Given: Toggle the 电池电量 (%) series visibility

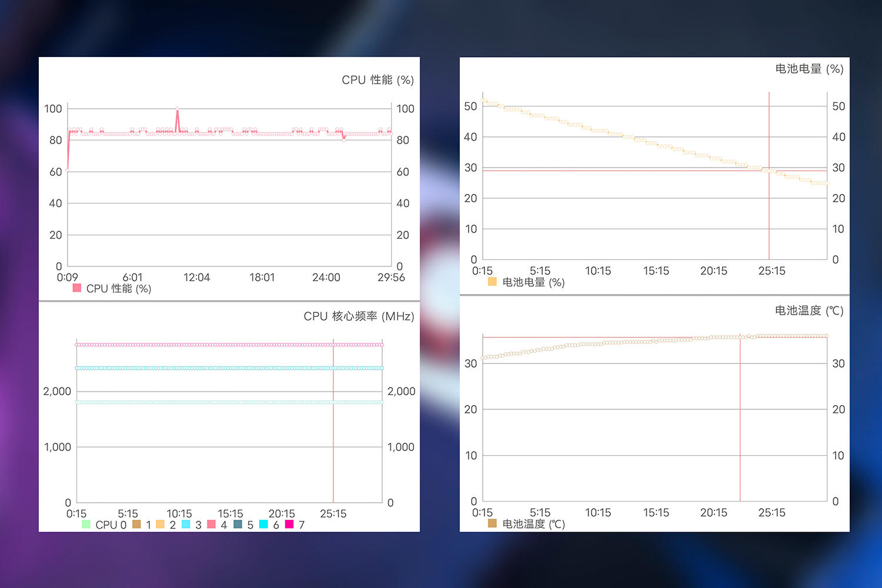Looking at the screenshot, I should pyautogui.click(x=492, y=282).
